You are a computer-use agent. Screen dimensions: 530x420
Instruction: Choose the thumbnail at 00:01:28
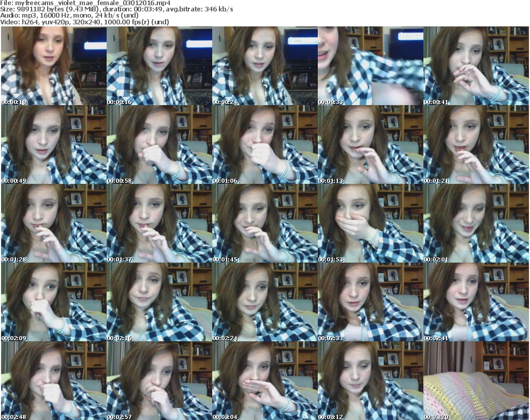54,223
